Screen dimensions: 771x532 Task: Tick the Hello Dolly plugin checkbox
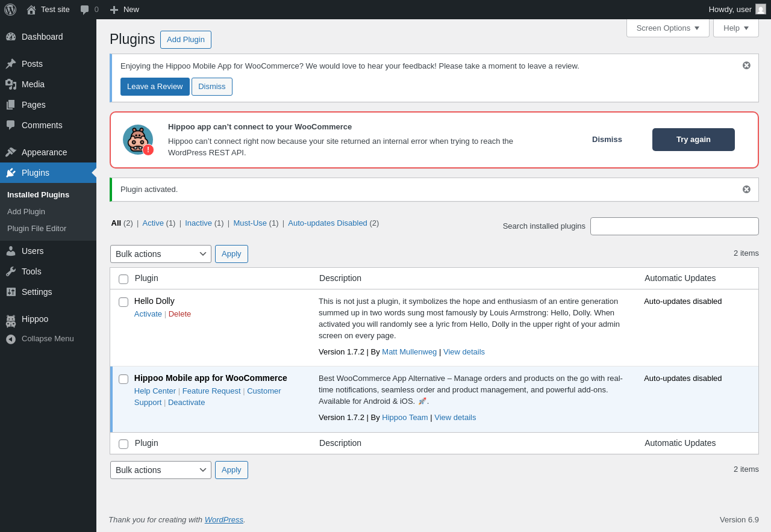[x=123, y=302]
